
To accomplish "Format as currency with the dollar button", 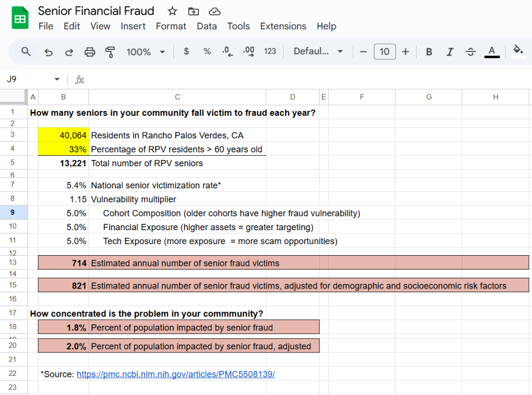I will 186,52.
